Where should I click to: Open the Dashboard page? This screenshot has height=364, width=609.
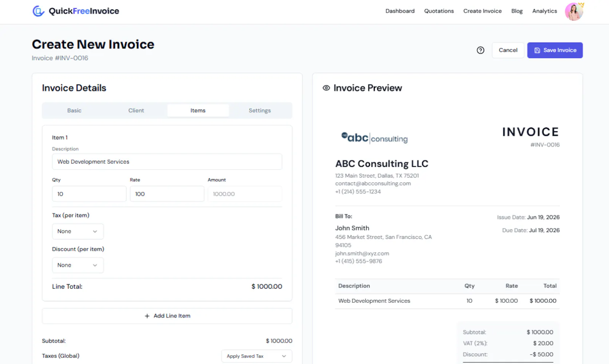click(400, 11)
